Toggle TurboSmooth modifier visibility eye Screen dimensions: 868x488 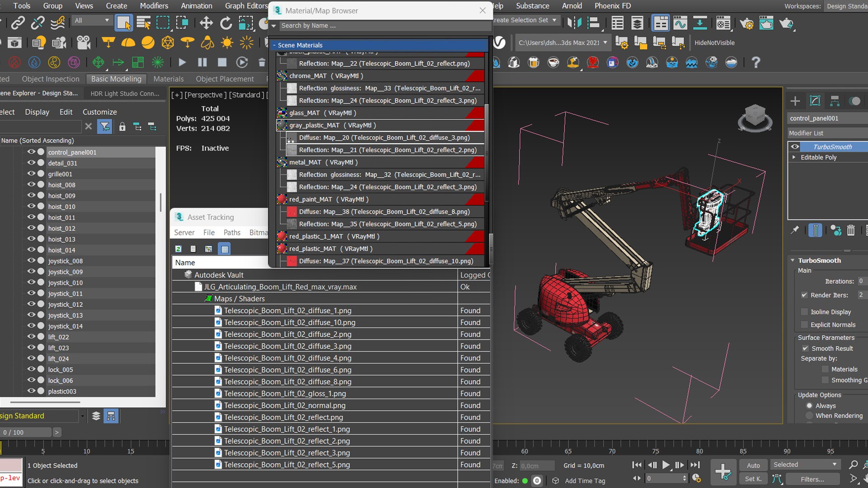(x=794, y=147)
